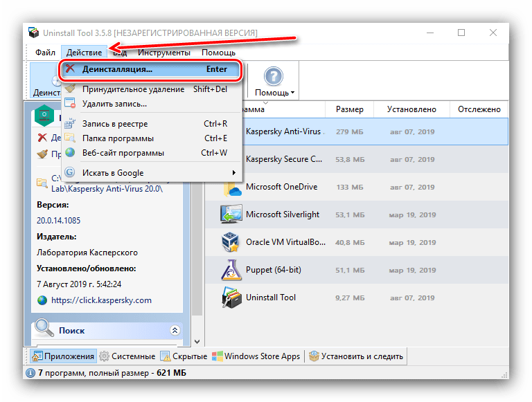
Task: Collapse the Поиск panel chevron
Action: [175, 330]
